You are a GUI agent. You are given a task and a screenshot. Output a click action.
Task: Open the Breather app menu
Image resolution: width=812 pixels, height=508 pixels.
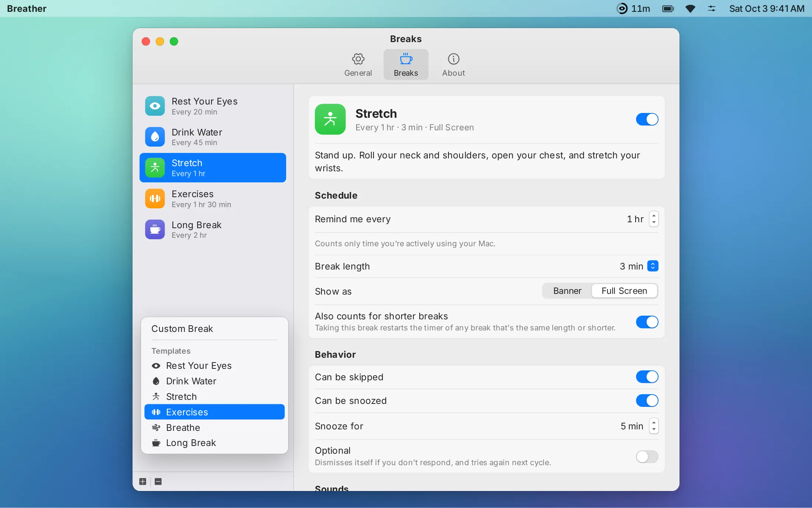point(27,8)
